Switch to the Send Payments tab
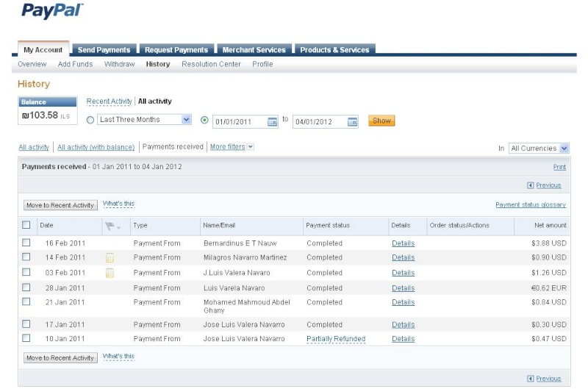The height and width of the screenshot is (389, 588). tap(104, 49)
